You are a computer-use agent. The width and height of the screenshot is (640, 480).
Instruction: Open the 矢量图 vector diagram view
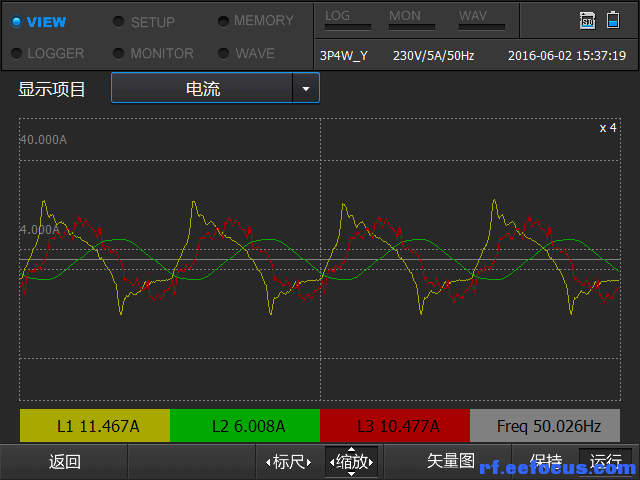(x=450, y=461)
